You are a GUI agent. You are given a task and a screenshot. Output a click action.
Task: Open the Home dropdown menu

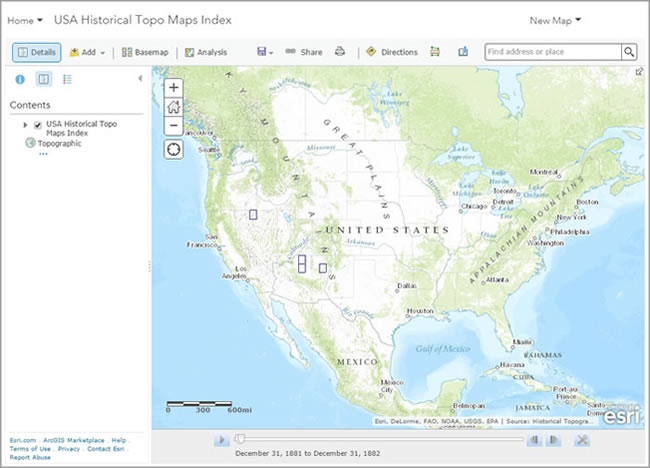pyautogui.click(x=25, y=20)
